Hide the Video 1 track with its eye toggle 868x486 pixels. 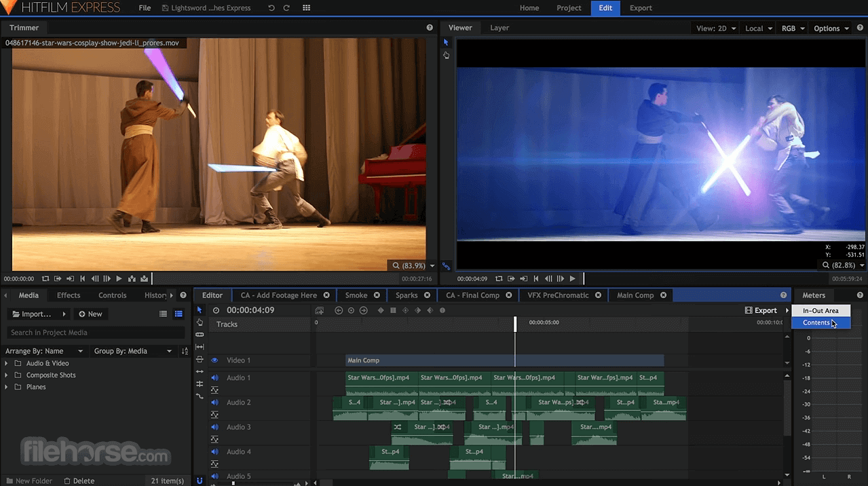(214, 360)
